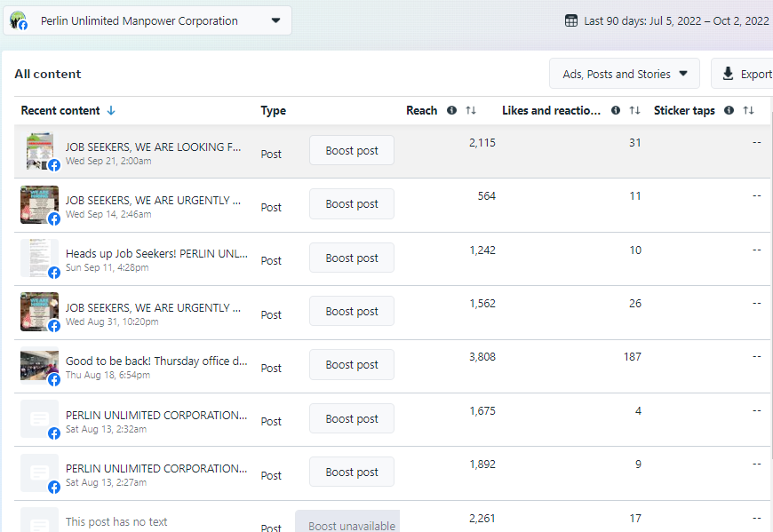
Task: Click the Facebook badge on Aug 13 2:32am post
Action: tap(54, 433)
